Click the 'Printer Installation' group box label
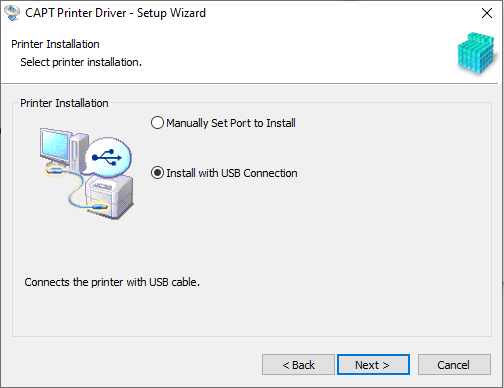Image resolution: width=504 pixels, height=388 pixels. click(64, 103)
